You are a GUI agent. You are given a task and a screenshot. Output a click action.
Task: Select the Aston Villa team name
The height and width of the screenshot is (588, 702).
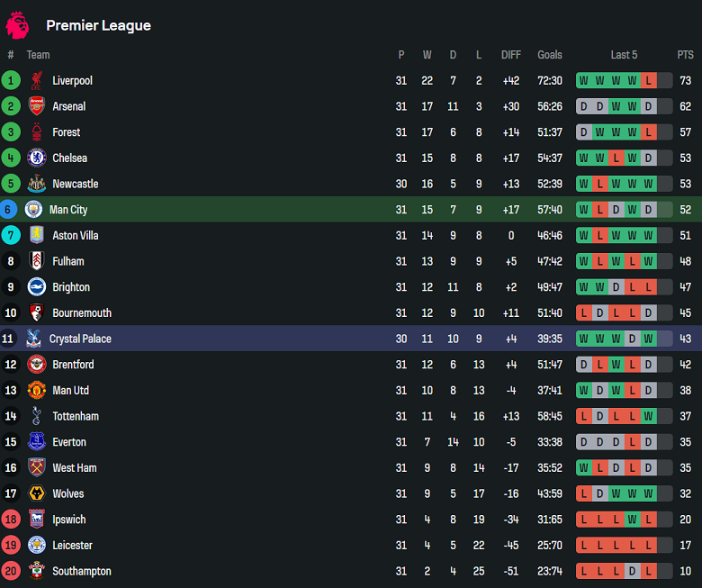pyautogui.click(x=77, y=236)
